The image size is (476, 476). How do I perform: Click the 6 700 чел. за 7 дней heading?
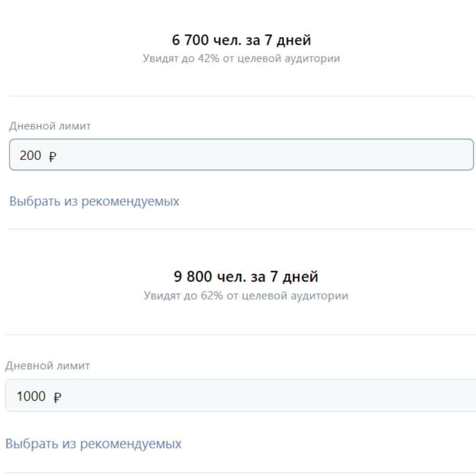click(x=241, y=40)
